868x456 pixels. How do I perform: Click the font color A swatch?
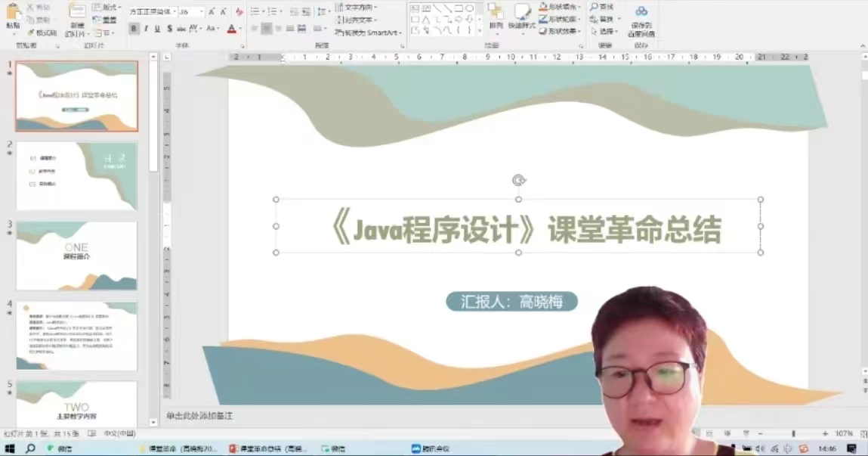click(232, 29)
